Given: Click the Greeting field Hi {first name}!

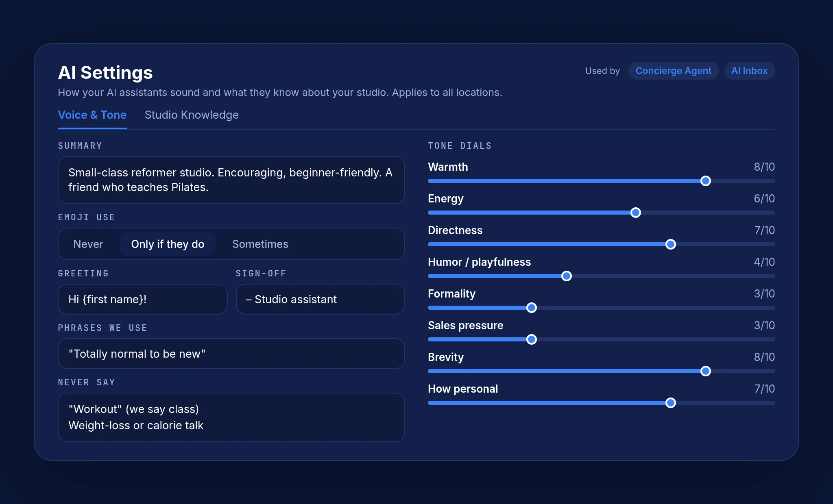Looking at the screenshot, I should [x=142, y=299].
